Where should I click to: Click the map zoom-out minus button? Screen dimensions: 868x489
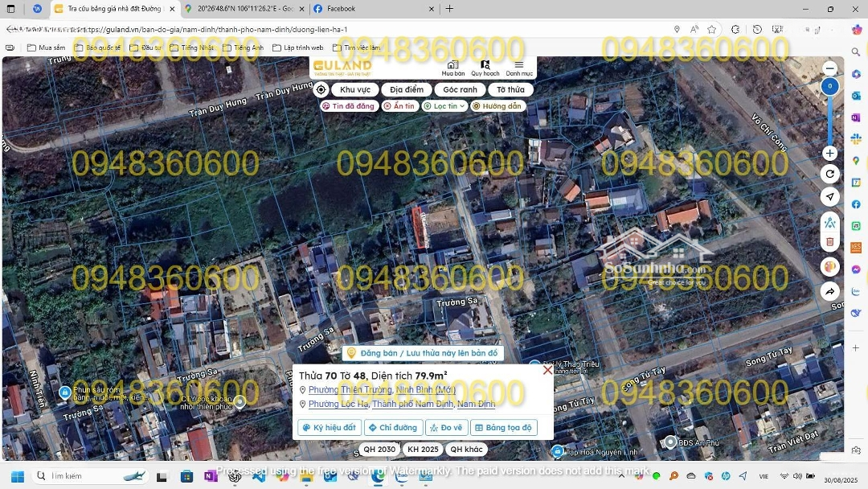click(x=829, y=68)
